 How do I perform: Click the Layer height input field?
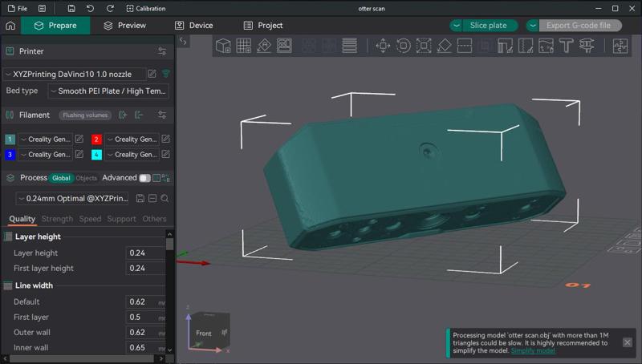pos(144,253)
